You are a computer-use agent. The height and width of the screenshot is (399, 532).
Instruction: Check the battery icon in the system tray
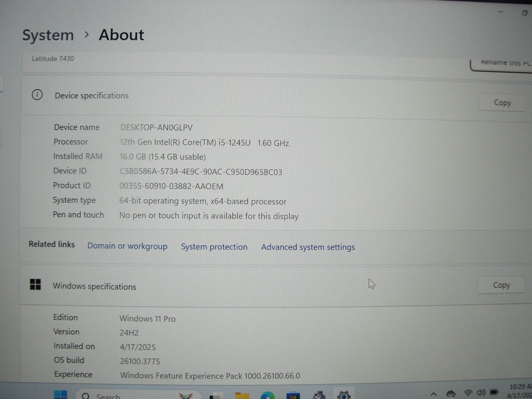point(494,393)
